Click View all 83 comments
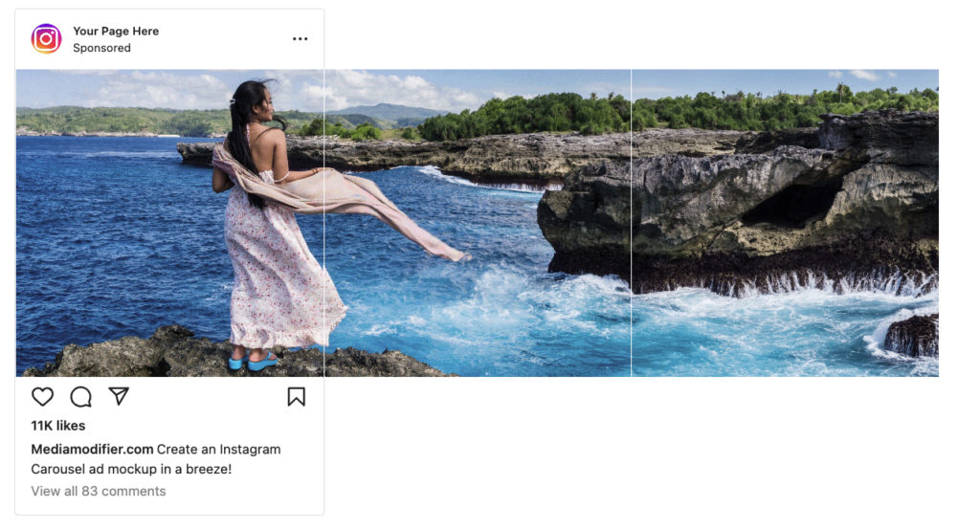This screenshot has height=530, width=980. coord(99,491)
